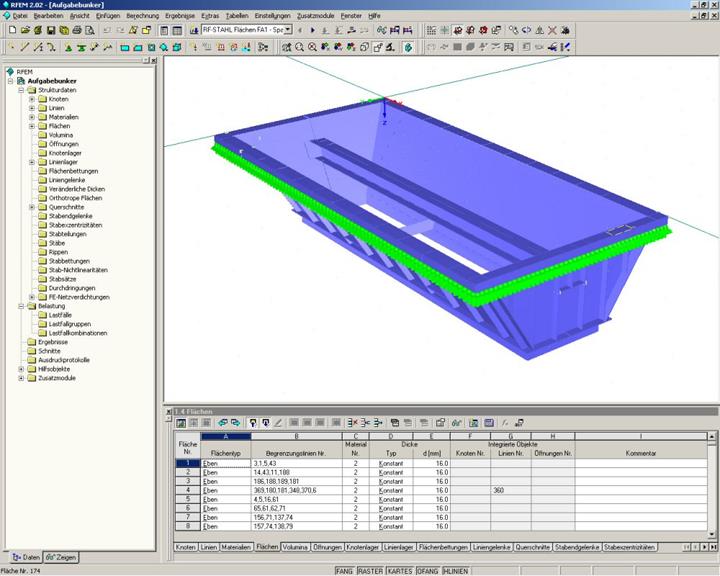720x576 pixels.
Task: Click integrated line cell '360'
Action: click(x=511, y=490)
